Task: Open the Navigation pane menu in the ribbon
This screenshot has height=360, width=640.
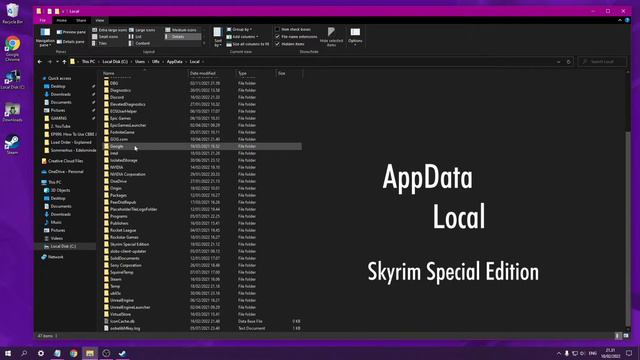Action: click(x=45, y=37)
